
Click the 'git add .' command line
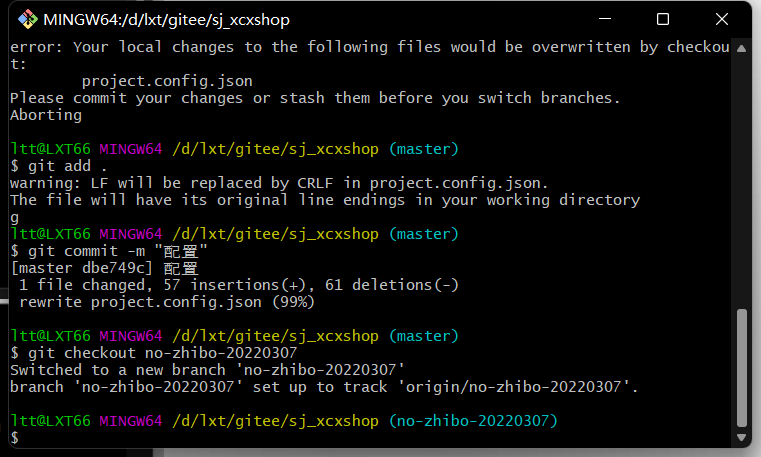pos(58,166)
